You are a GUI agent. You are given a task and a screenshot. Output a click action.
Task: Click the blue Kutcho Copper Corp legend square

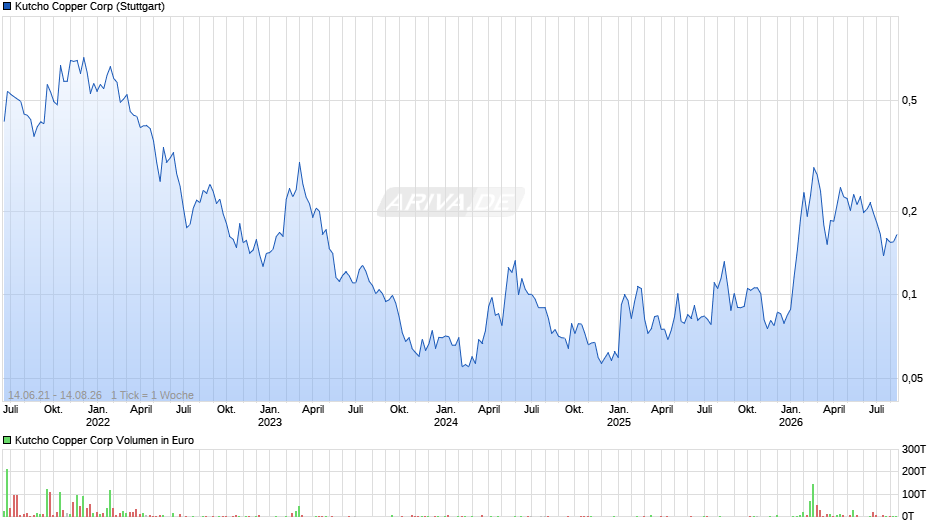coord(7,7)
